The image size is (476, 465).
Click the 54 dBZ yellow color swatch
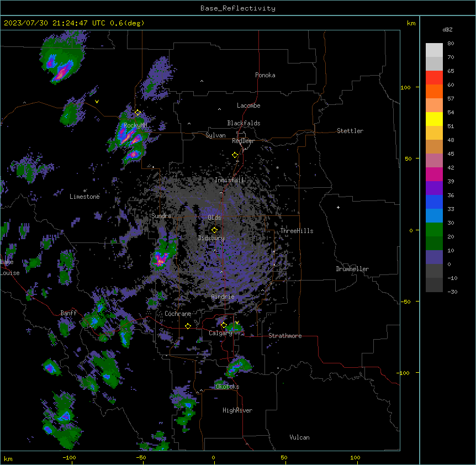point(434,119)
